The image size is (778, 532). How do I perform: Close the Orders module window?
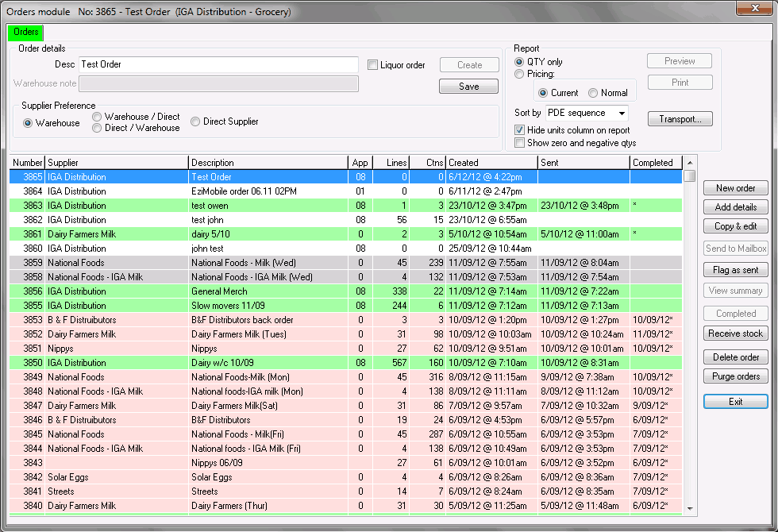[755, 8]
